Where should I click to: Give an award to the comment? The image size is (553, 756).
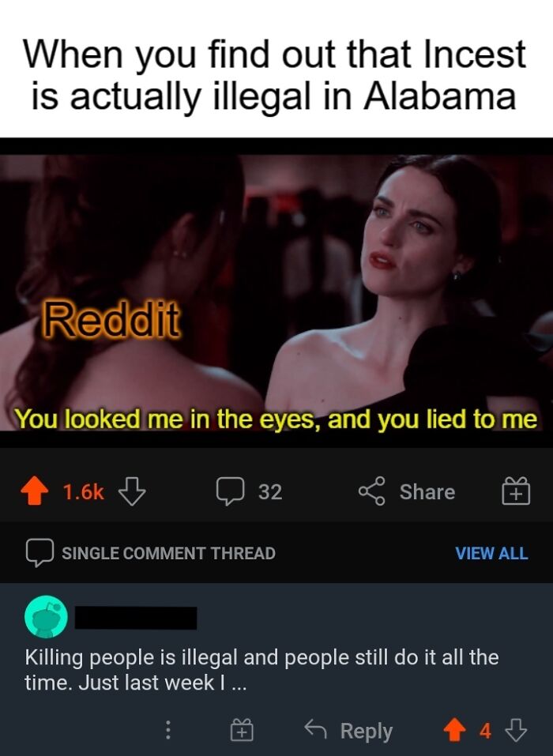tap(242, 731)
